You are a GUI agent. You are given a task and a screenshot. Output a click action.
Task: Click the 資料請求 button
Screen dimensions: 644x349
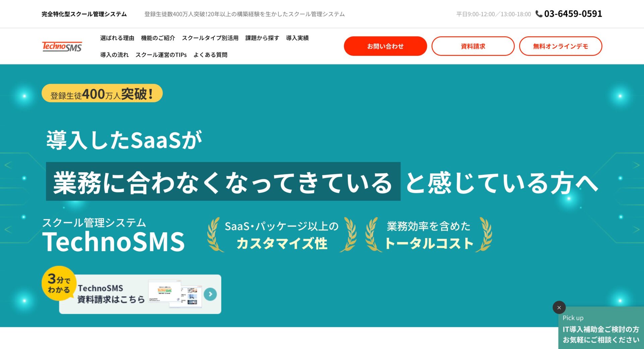pos(473,46)
